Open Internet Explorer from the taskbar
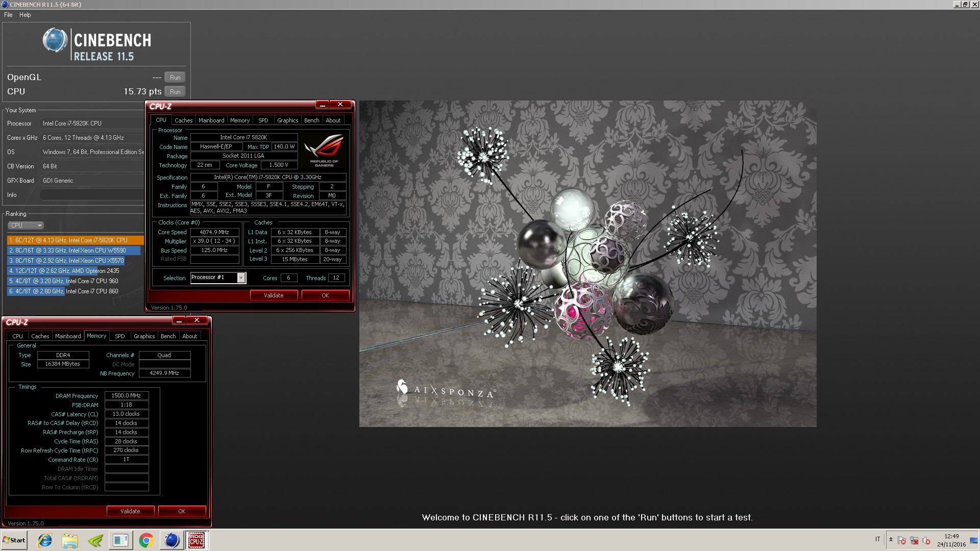This screenshot has width=980, height=551. click(x=45, y=540)
